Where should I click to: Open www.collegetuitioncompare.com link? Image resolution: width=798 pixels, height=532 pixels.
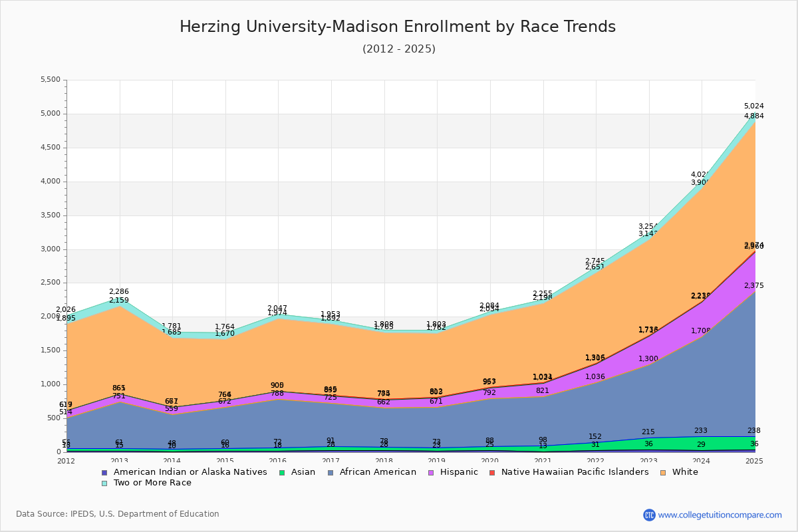point(720,515)
